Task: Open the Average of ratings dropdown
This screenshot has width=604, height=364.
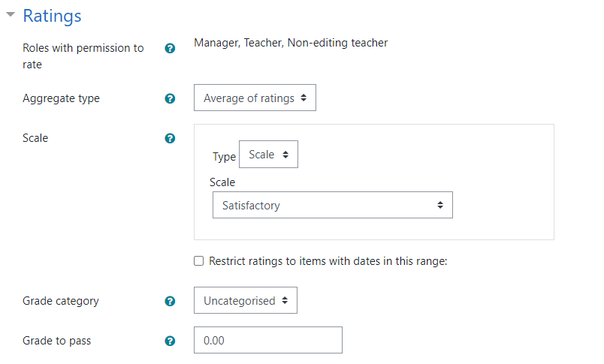Action: pyautogui.click(x=255, y=98)
